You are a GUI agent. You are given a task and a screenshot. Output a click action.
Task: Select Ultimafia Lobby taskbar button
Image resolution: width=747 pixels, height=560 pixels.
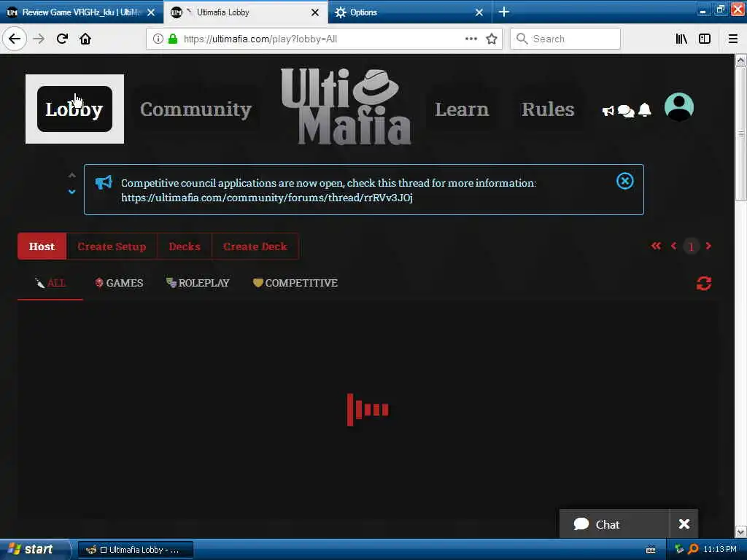(x=135, y=550)
